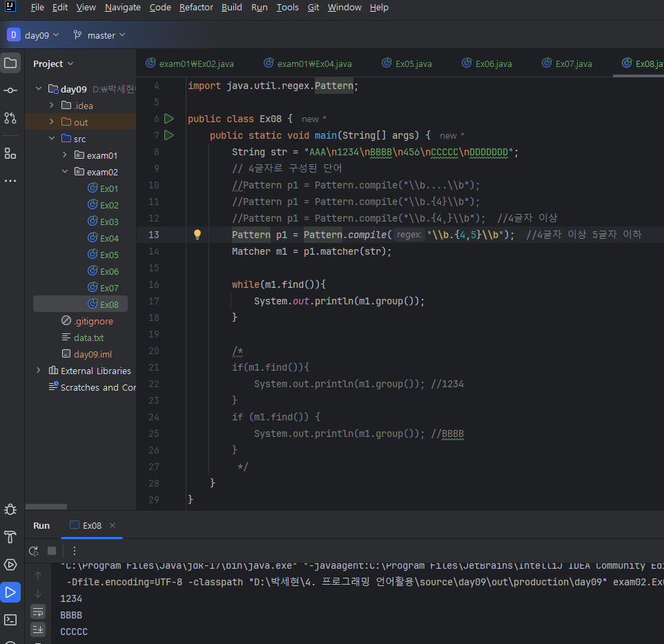Viewport: 664px width, 644px height.
Task: Open the Commit tool window
Action: tap(10, 90)
